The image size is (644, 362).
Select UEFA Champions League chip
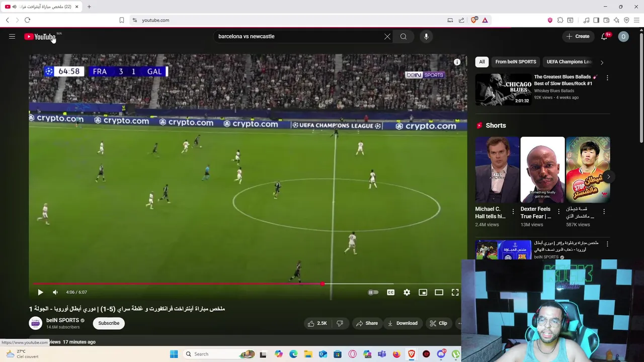coord(569,62)
